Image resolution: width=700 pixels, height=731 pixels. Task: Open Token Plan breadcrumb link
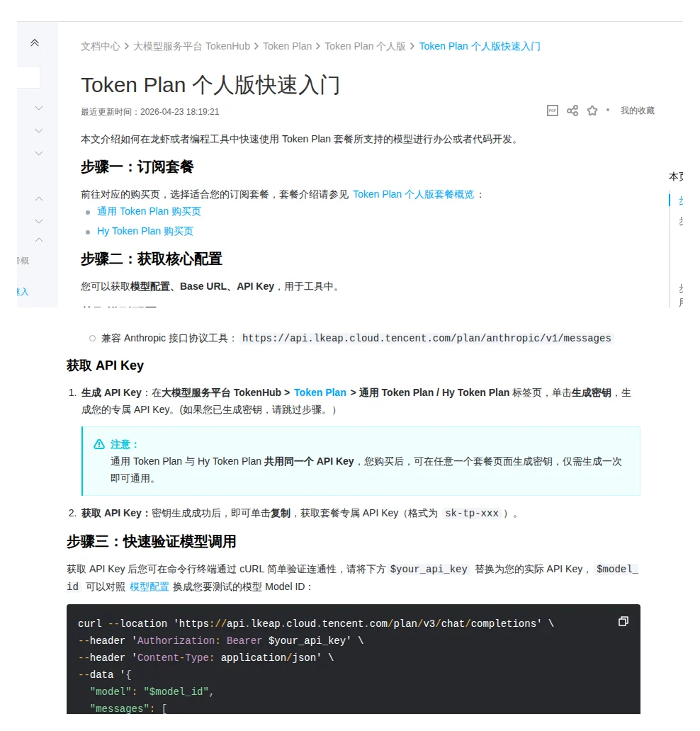(287, 46)
